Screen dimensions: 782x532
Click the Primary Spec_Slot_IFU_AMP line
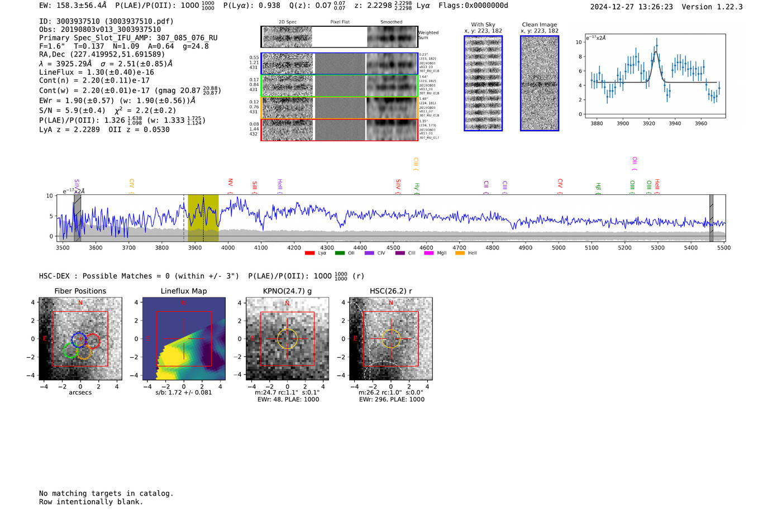(x=128, y=38)
